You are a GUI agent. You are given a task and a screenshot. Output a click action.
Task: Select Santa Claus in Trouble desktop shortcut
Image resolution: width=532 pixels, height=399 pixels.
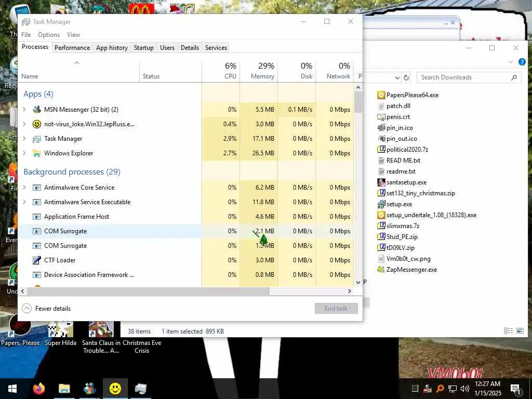(x=101, y=338)
